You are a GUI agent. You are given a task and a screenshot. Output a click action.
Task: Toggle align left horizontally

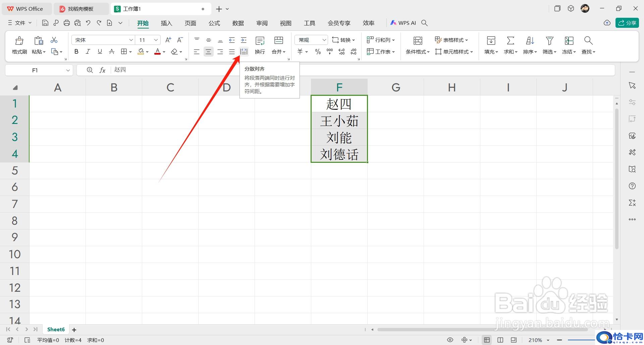pyautogui.click(x=197, y=52)
